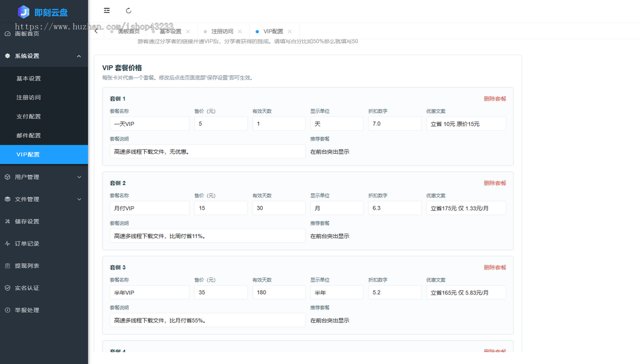
Task: Click the VIP 套餐价格 section heading
Action: [x=122, y=68]
